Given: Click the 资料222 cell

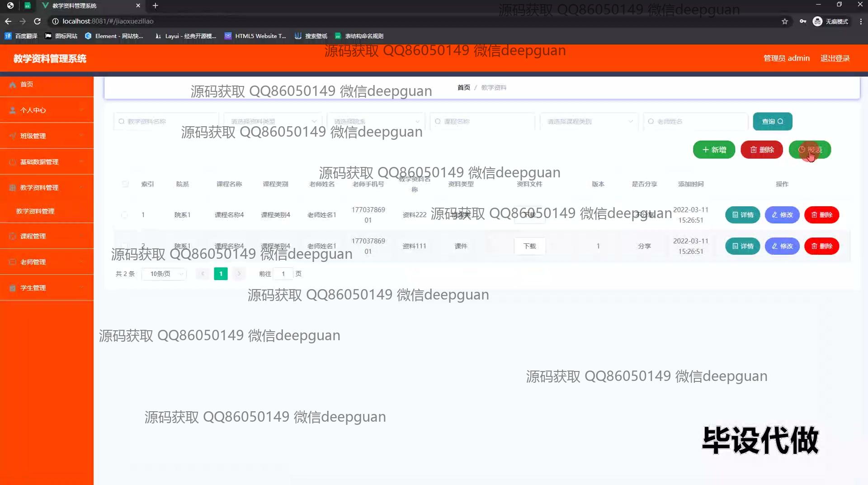Looking at the screenshot, I should click(x=415, y=215).
